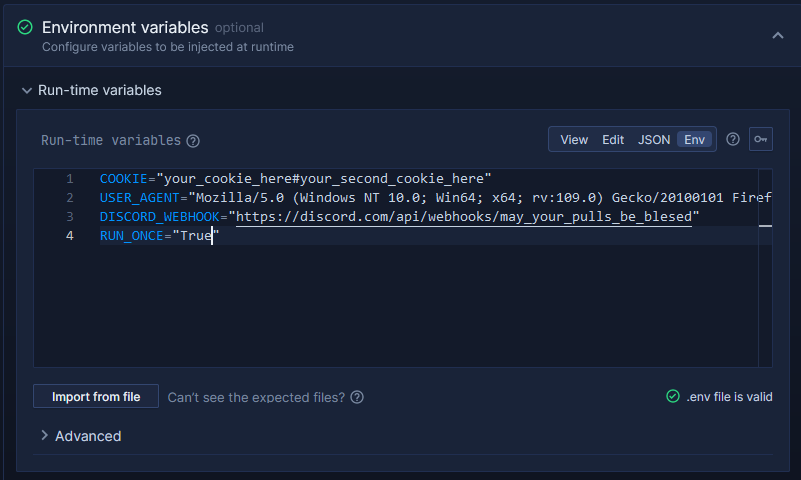Open help icon beside mode selector
Viewport: 801px width, 480px height.
click(x=733, y=139)
